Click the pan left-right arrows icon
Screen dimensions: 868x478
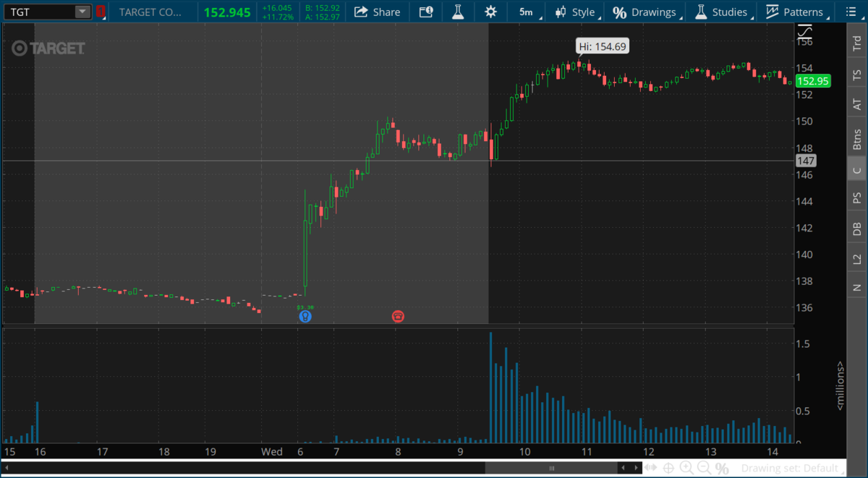coord(650,468)
